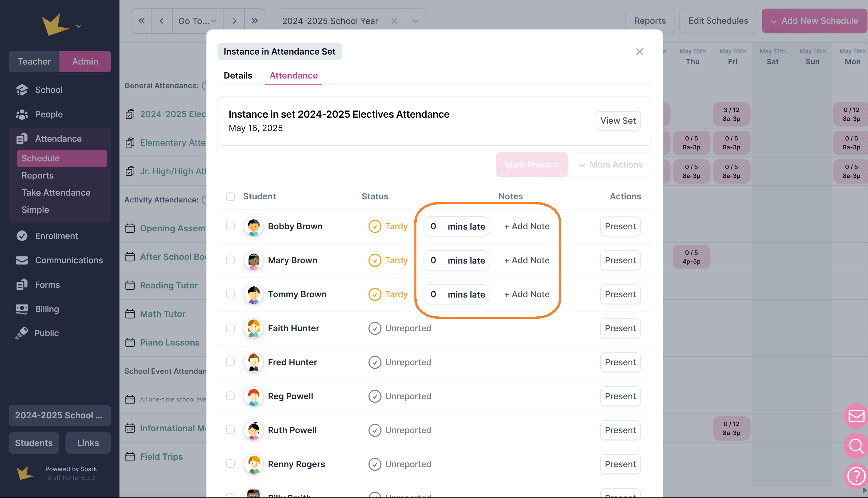Viewport: 868px width, 498px height.
Task: Click the View Set button
Action: tap(618, 121)
